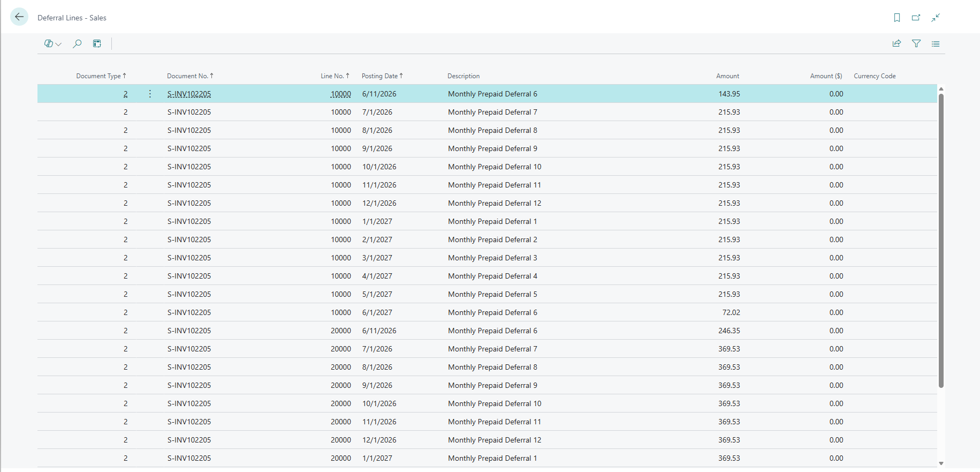Sort by the Posting Date column header
Screen dimensions: 980x472
click(382, 76)
